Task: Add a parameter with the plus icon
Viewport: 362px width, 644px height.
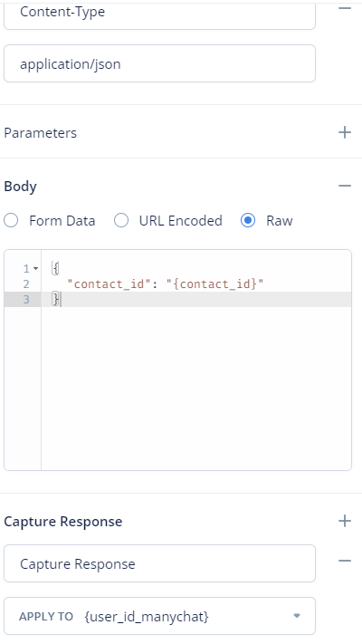Action: tap(345, 132)
